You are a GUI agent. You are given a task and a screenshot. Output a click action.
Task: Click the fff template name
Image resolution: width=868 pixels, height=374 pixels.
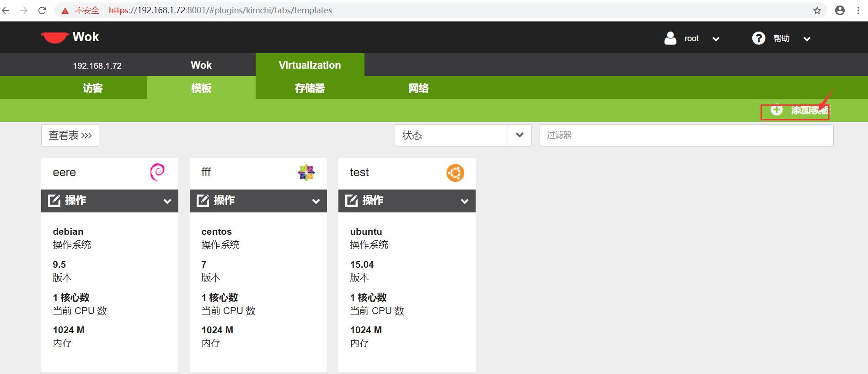tap(206, 172)
